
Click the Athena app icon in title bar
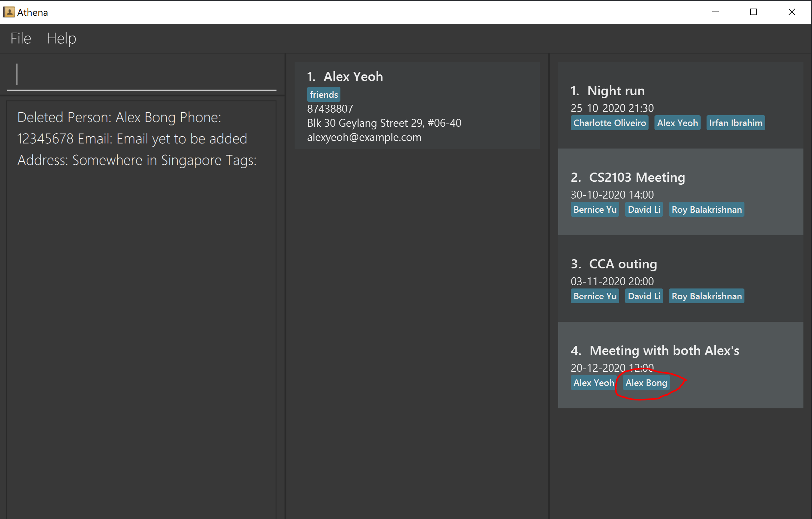pyautogui.click(x=9, y=12)
